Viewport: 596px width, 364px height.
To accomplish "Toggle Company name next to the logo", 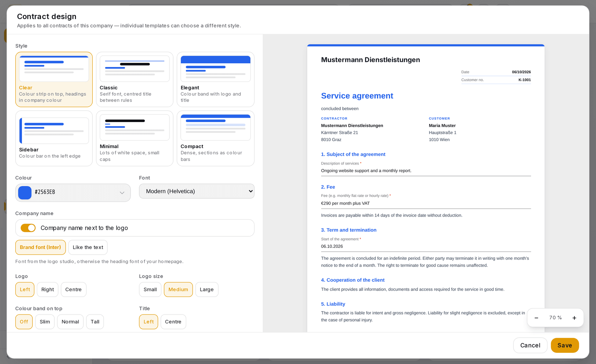I will [28, 228].
